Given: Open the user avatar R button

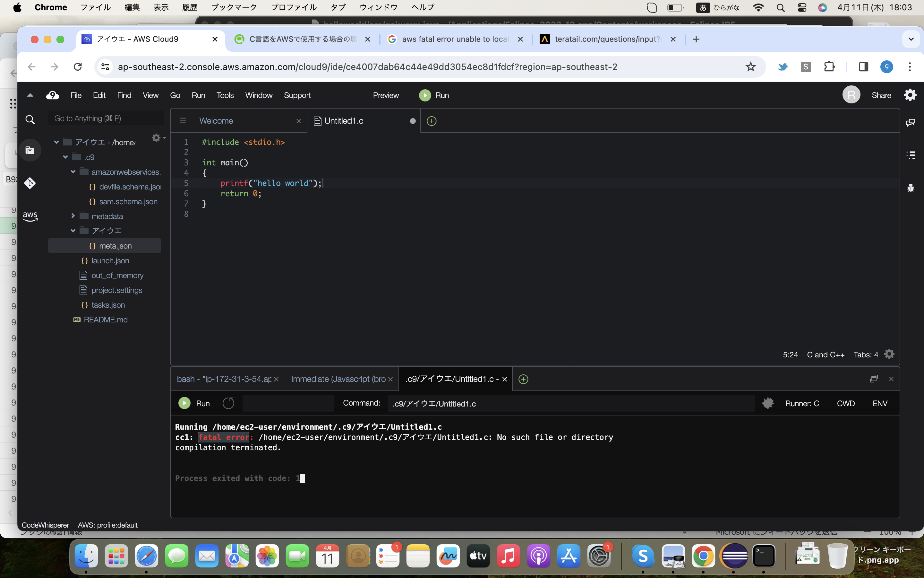Looking at the screenshot, I should tap(851, 95).
